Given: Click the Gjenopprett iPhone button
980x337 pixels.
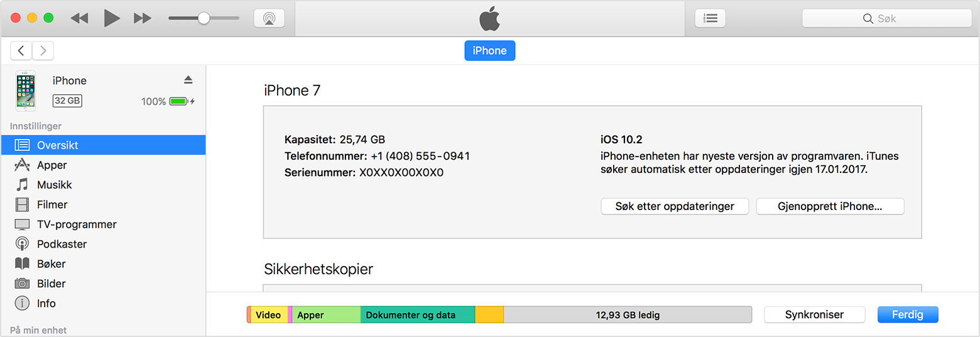Looking at the screenshot, I should (830, 206).
